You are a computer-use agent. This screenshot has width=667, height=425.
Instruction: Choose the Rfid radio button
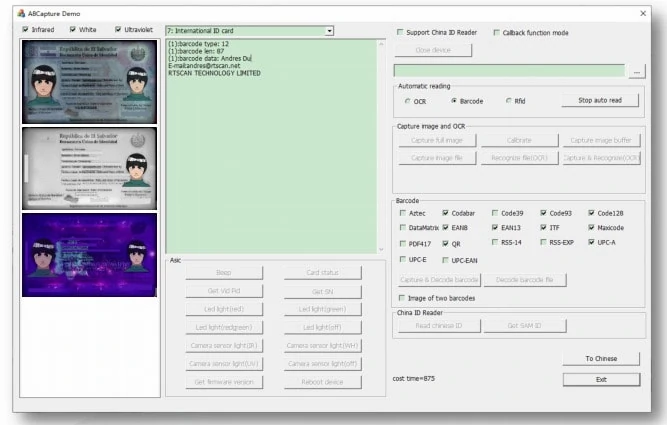508,101
